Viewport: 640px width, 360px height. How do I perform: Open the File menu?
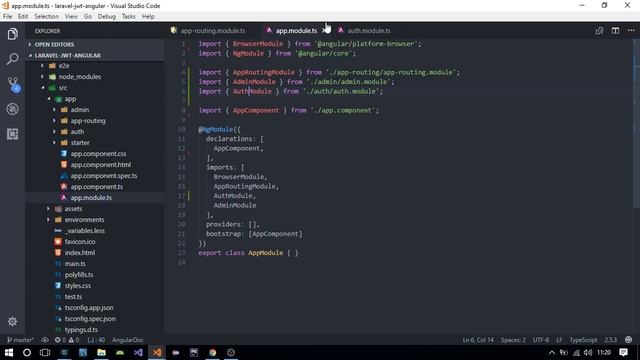click(7, 16)
